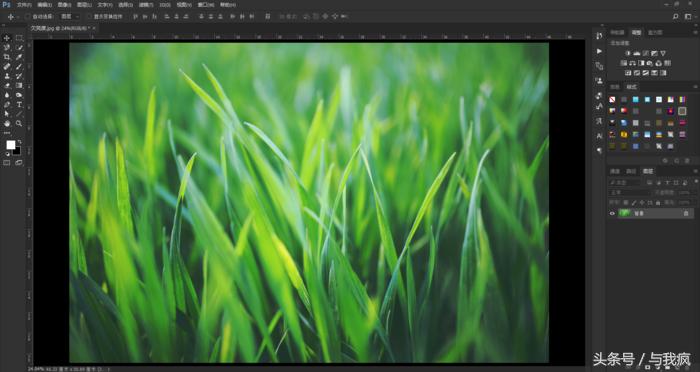
Task: Toggle lock position in Layers panel
Action: 642,202
